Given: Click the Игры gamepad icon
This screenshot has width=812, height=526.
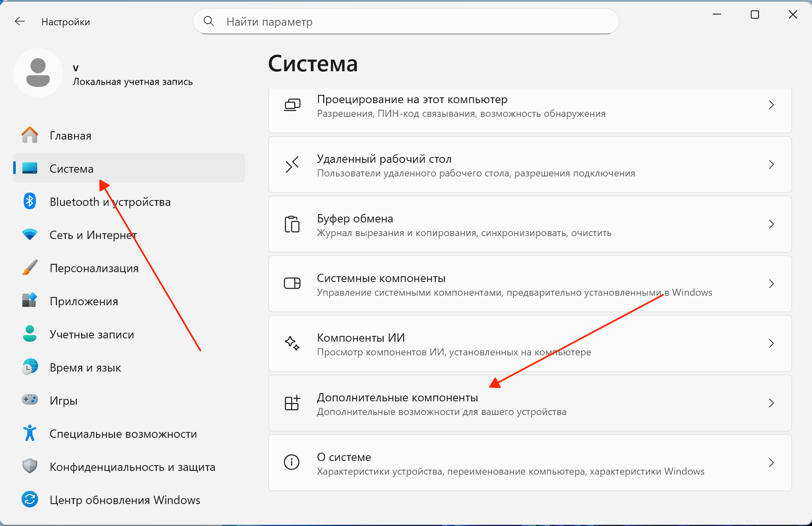Looking at the screenshot, I should point(30,400).
